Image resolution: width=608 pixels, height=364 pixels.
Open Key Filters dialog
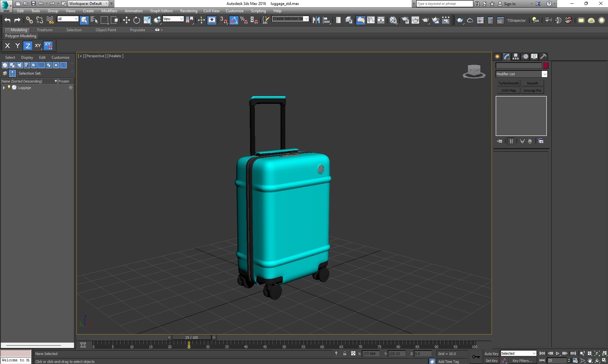click(522, 361)
